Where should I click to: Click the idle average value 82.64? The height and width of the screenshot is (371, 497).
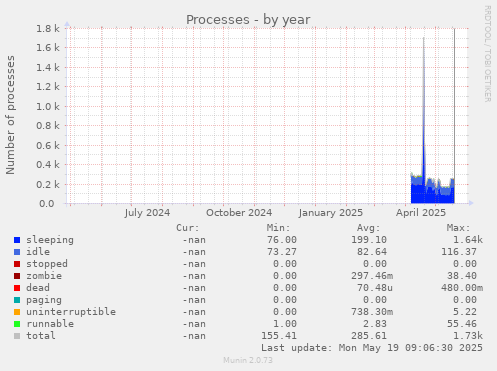point(372,252)
